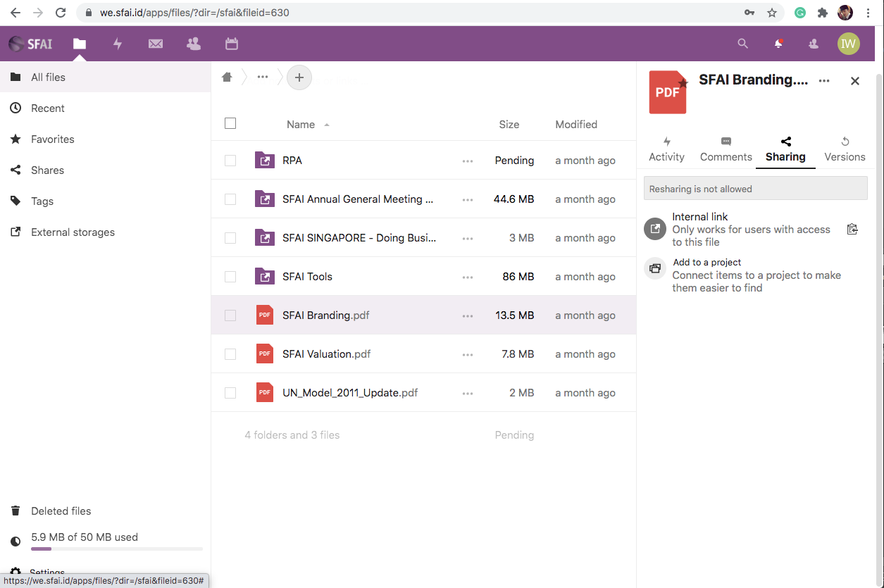
Task: Open the RPA shared folder icon
Action: (265, 161)
